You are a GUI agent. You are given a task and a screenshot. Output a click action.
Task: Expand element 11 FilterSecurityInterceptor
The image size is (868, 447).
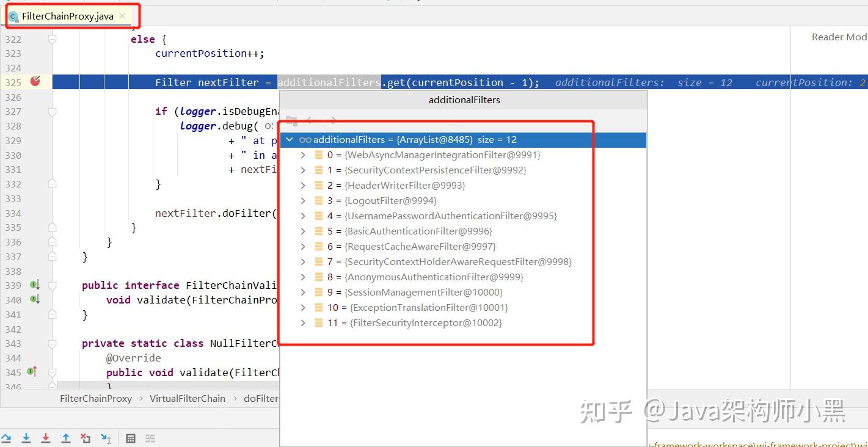tap(303, 323)
